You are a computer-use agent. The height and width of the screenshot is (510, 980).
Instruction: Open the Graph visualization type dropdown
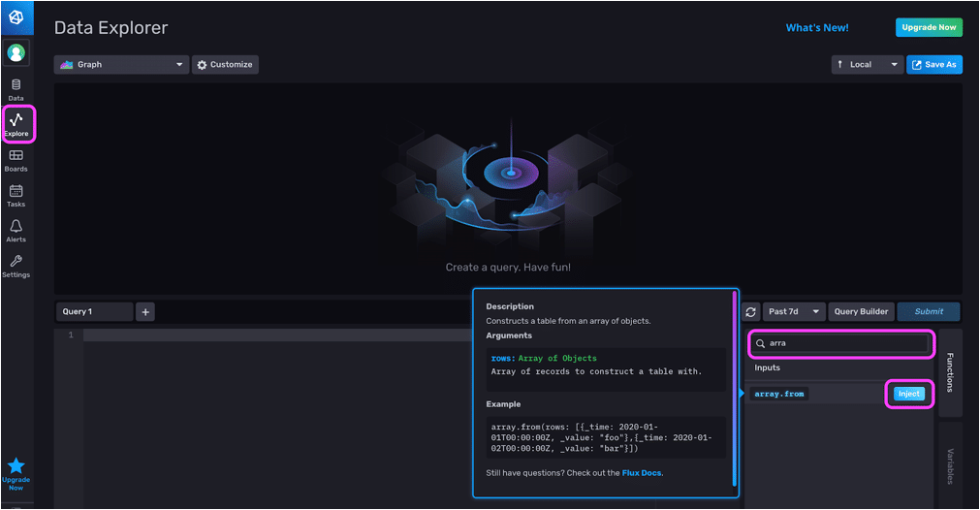coord(121,64)
